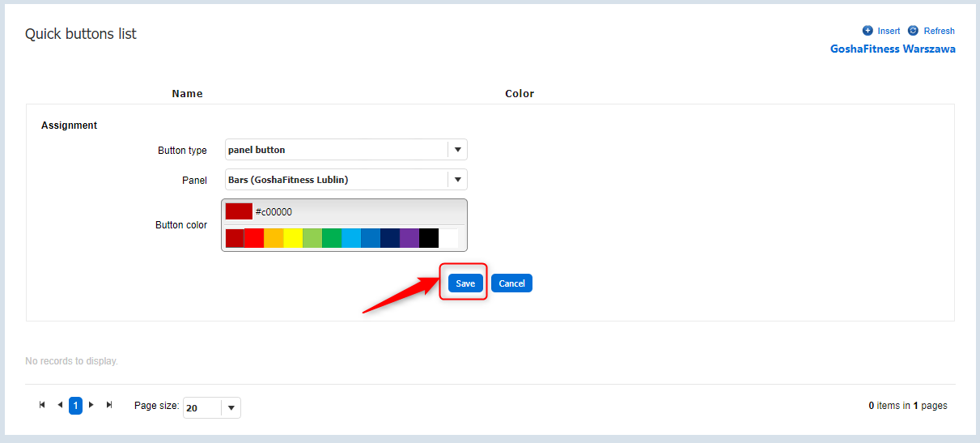980x443 pixels.
Task: Click the #c00000 hex color field
Action: click(356, 212)
